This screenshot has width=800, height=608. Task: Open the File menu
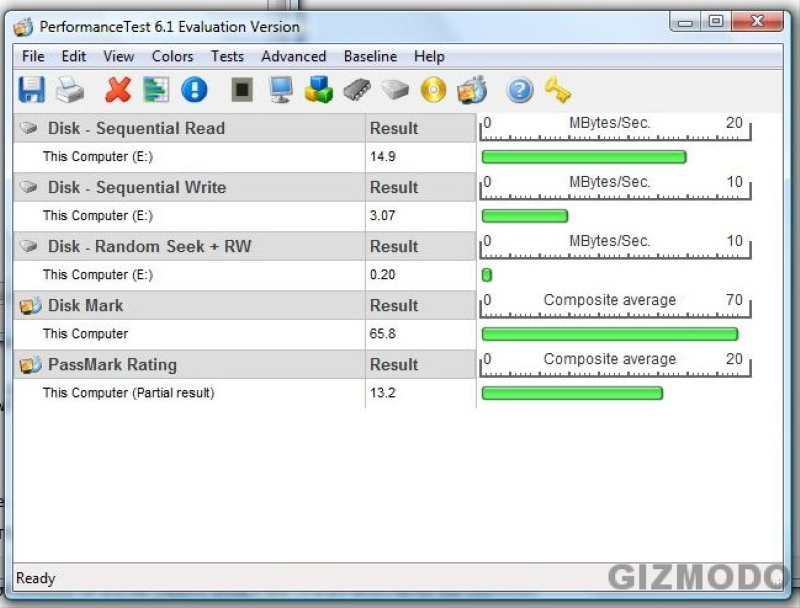tap(33, 56)
